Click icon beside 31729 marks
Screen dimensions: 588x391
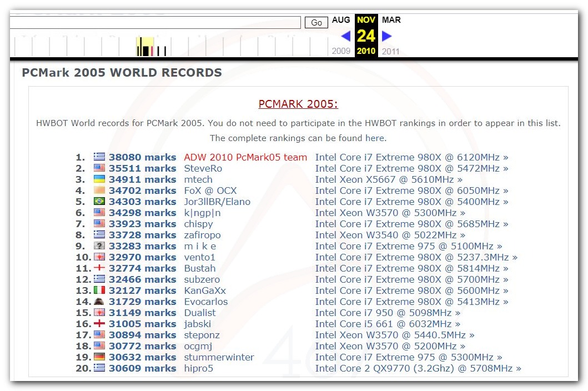pyautogui.click(x=99, y=301)
